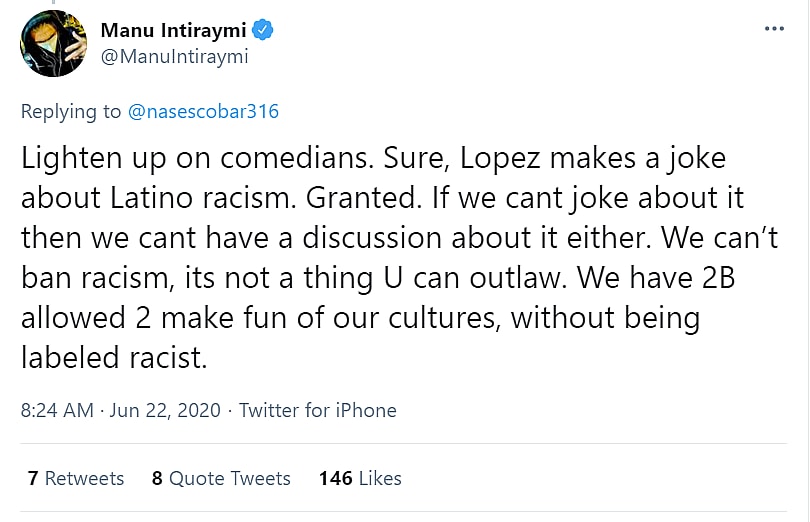This screenshot has height=522, width=810.
Task: View the 146 Likes list
Action: point(360,479)
